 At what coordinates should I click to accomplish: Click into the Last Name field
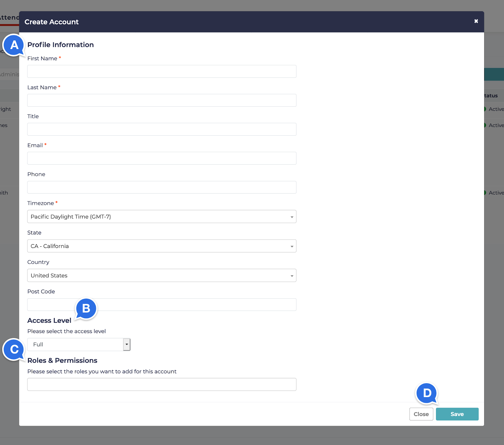pos(162,100)
